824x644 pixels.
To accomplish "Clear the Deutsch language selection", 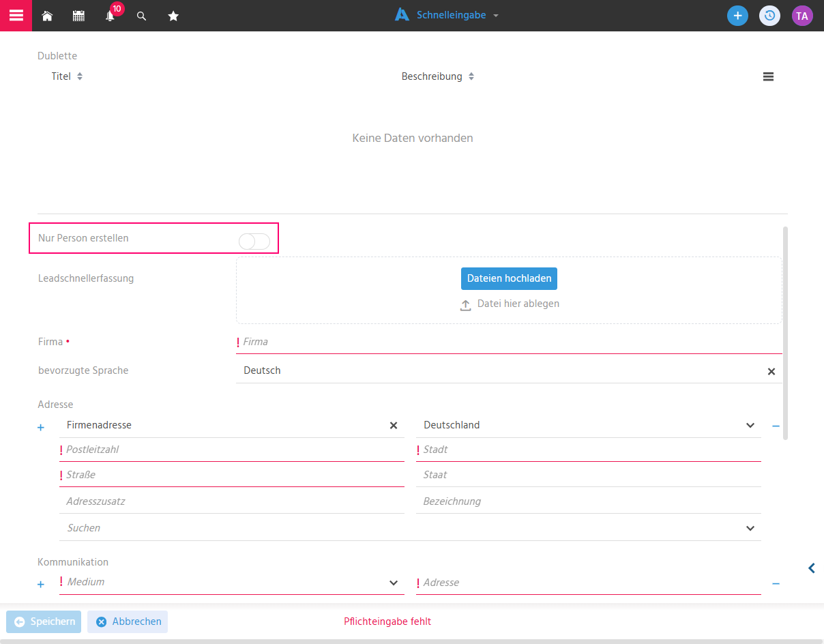I will [x=771, y=372].
